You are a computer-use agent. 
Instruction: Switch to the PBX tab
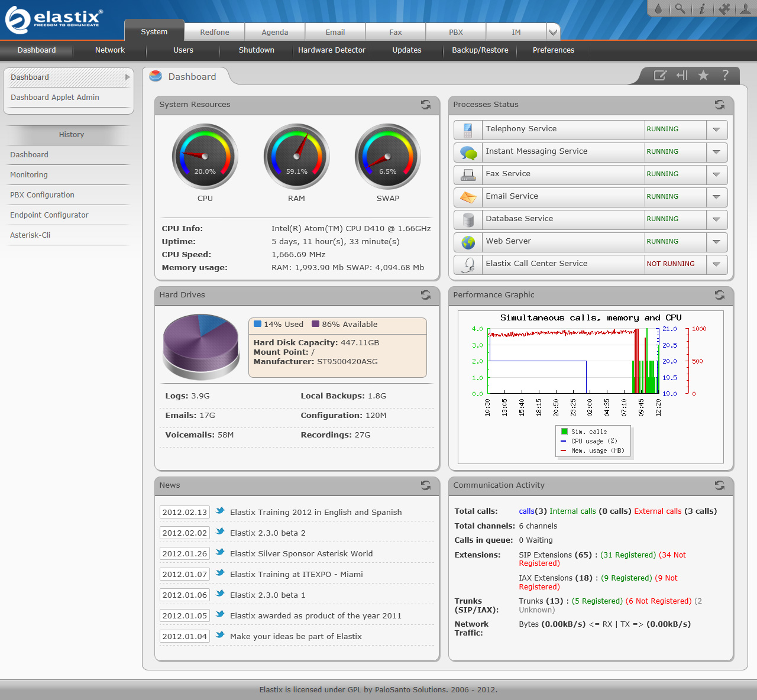pyautogui.click(x=455, y=33)
